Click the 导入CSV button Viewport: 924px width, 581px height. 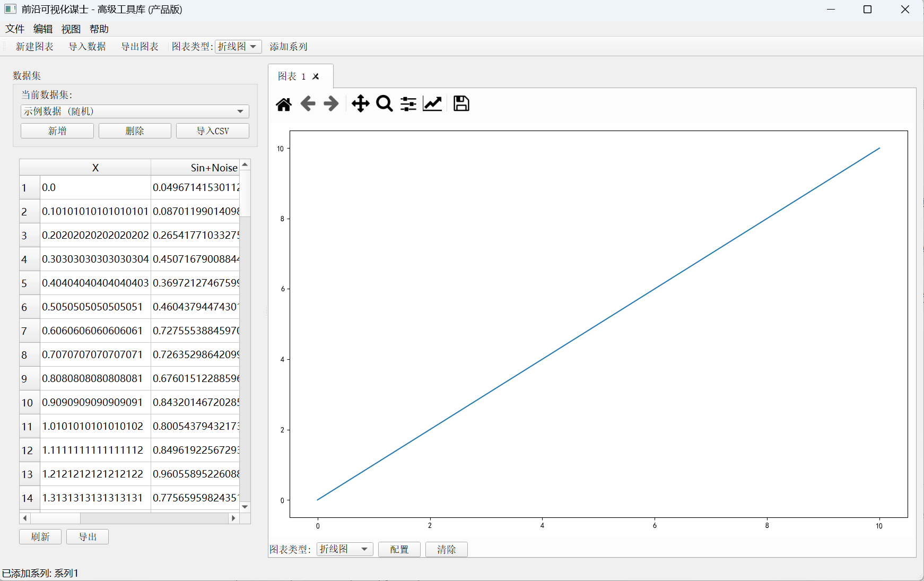point(213,131)
